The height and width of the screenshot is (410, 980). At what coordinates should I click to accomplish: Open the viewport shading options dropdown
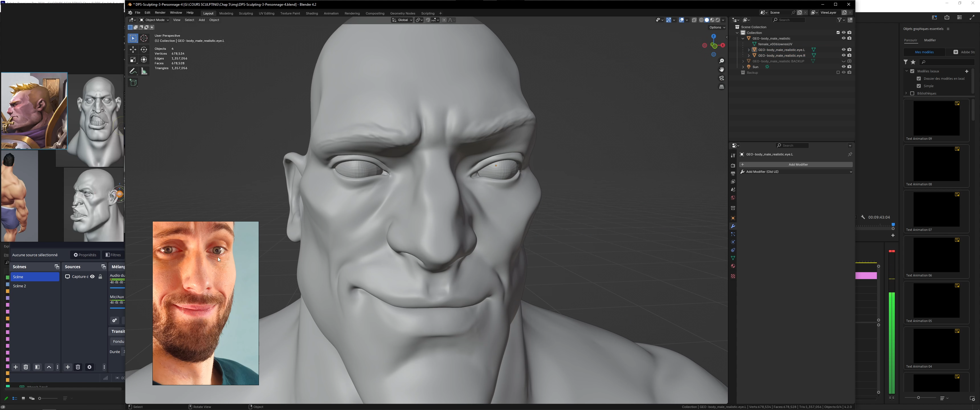click(x=723, y=20)
